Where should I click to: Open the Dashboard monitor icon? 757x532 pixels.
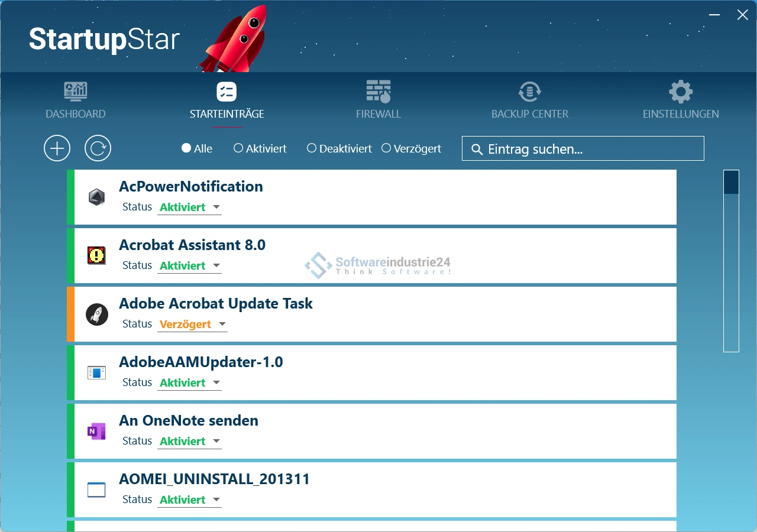(x=76, y=92)
